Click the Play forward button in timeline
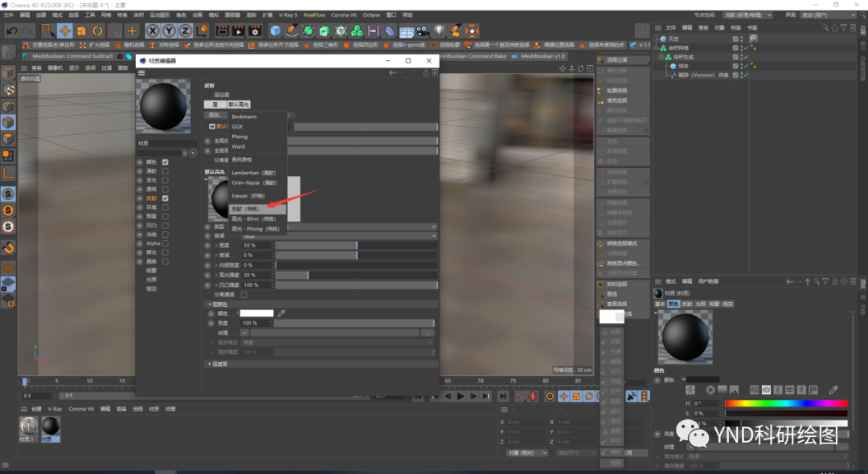This screenshot has height=474, width=868. coord(460,396)
